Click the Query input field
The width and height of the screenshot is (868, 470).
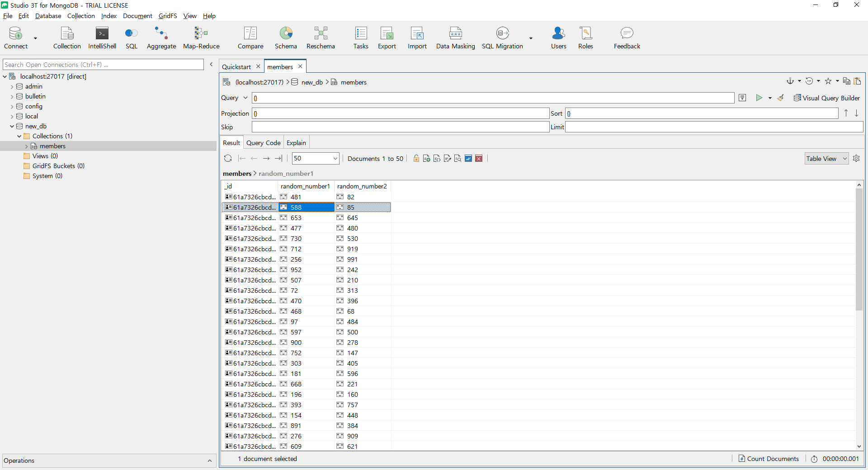pos(493,98)
